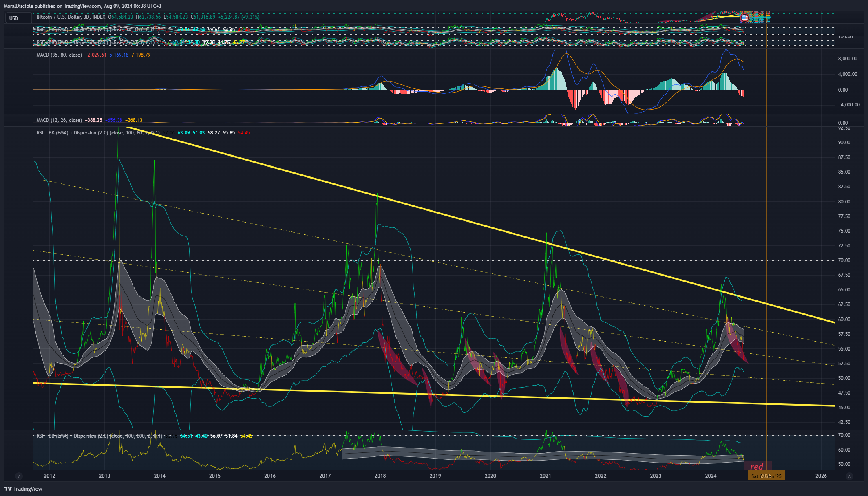Click the MACD value 5,169.18
Image resolution: width=868 pixels, height=496 pixels.
click(x=119, y=55)
